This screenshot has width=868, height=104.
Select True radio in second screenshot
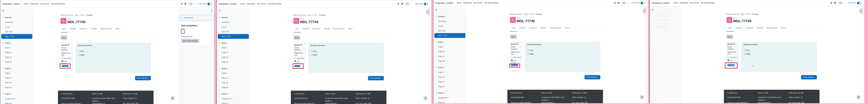tap(312, 51)
